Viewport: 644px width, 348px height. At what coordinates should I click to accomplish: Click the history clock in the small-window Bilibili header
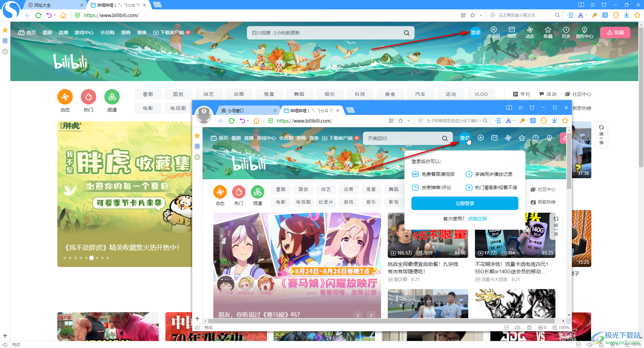pos(536,138)
